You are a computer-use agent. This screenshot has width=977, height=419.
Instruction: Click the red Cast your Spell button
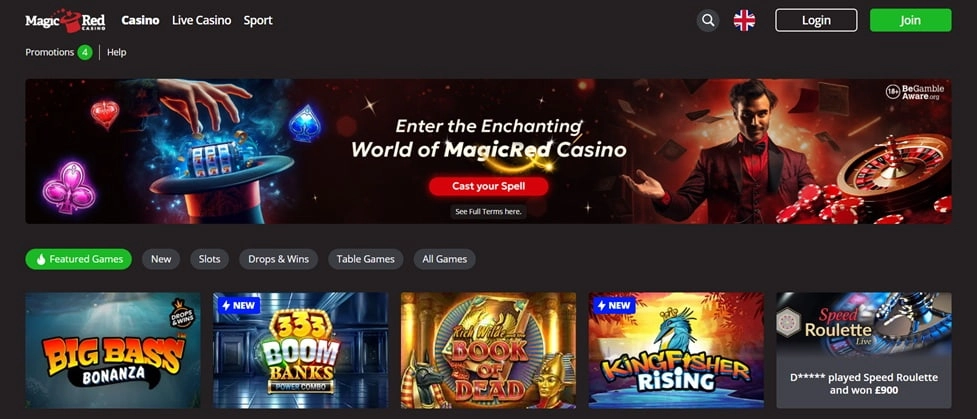[x=488, y=186]
